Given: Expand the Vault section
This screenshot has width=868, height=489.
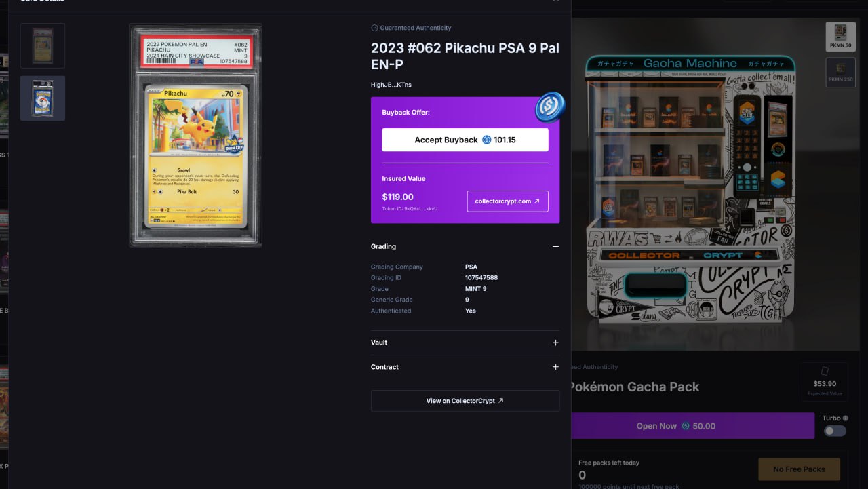Looking at the screenshot, I should pos(555,343).
